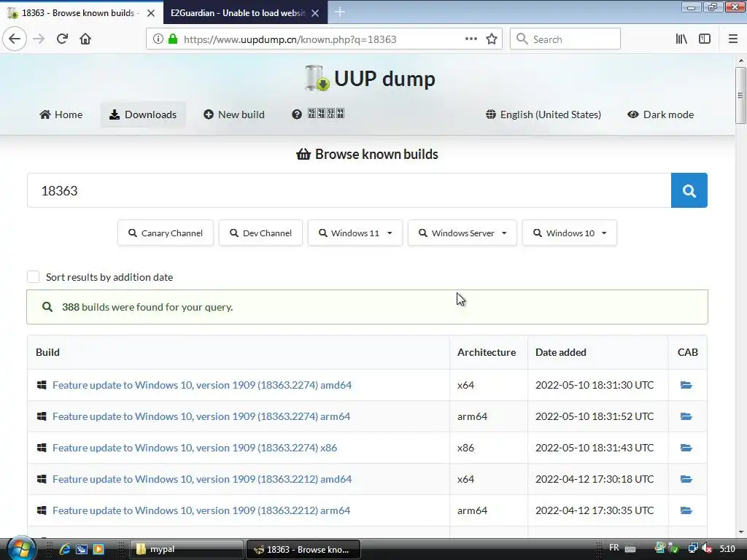Open New build in site navigation
747x560 pixels.
tap(234, 114)
